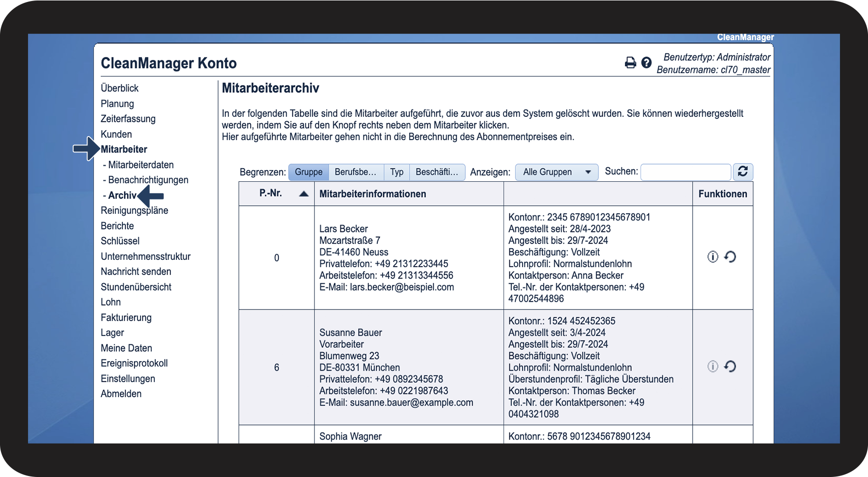Select Mitarbeiter in the sidebar
868x477 pixels.
124,149
